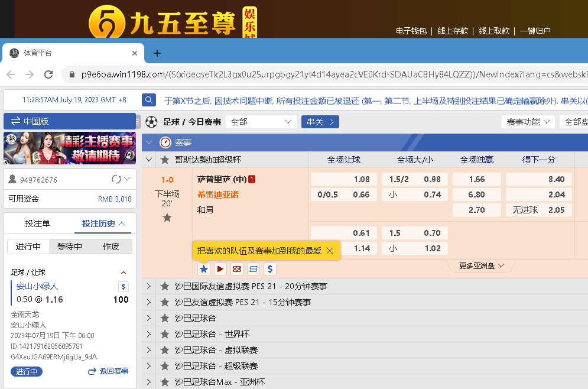Click the 进行中 status badge
The height and width of the screenshot is (389, 588).
(27, 371)
